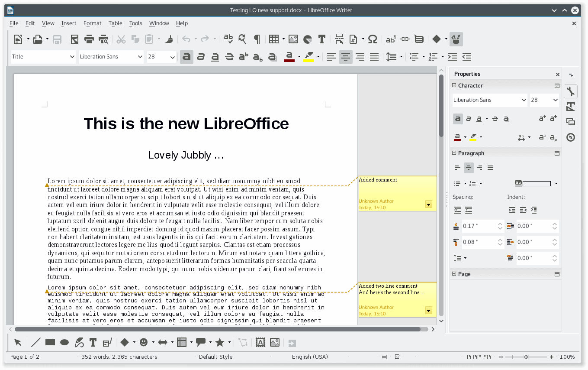Insert a page break icon
Screen dimensions: 588x370
pos(340,39)
